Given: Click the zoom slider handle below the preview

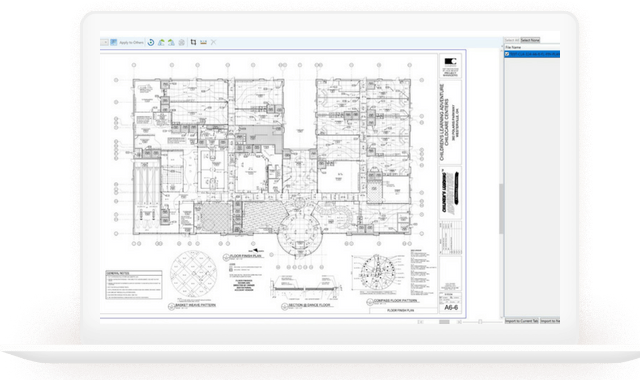Looking at the screenshot, I should [x=480, y=322].
